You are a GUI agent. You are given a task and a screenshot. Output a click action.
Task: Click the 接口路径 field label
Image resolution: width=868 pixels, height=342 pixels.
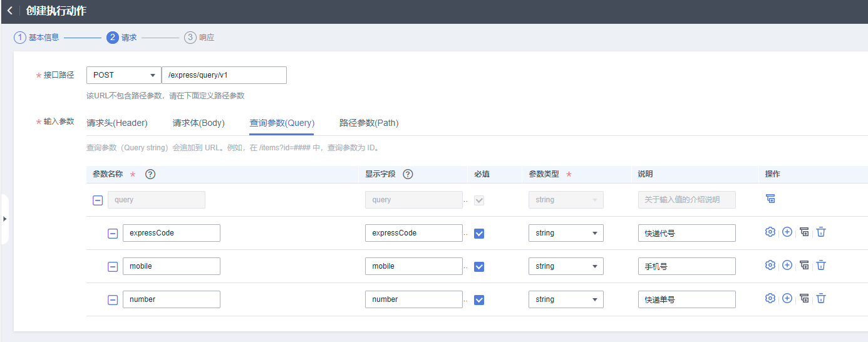pos(59,75)
